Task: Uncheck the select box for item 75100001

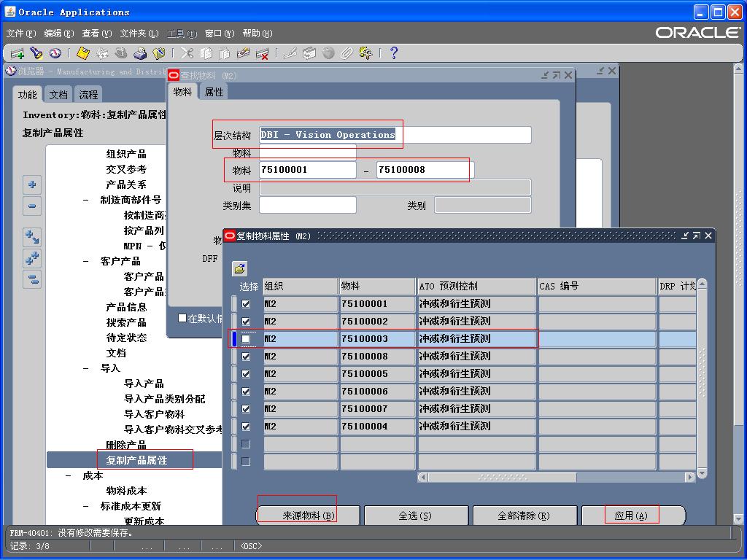Action: pos(246,304)
